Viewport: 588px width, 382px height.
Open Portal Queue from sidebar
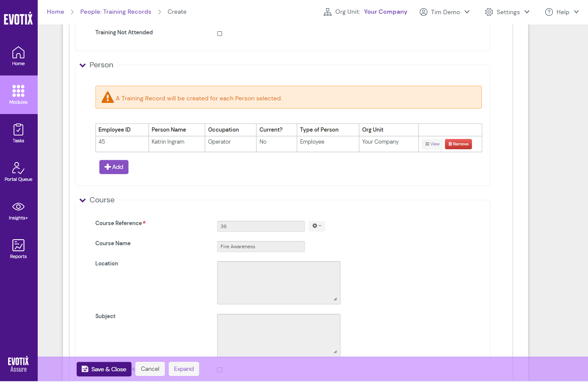[x=18, y=171]
